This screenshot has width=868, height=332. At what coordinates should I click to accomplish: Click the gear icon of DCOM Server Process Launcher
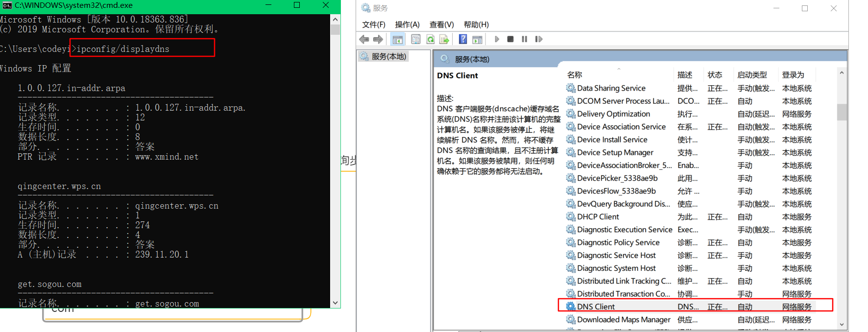click(571, 101)
